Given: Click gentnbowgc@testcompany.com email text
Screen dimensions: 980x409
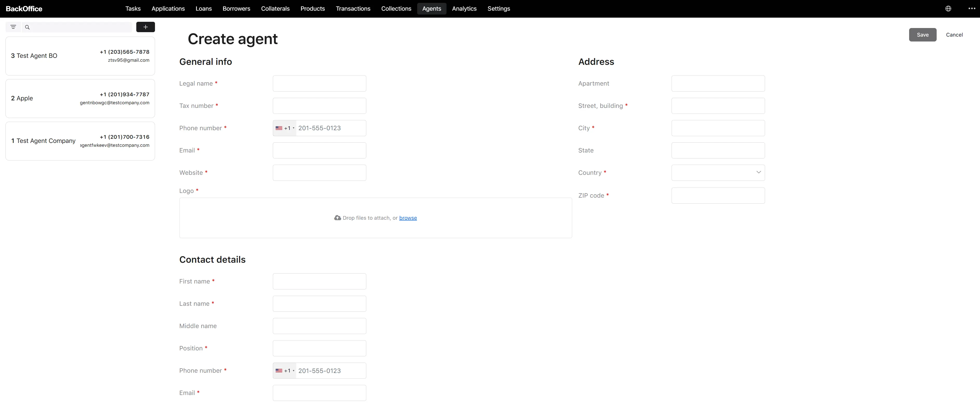Looking at the screenshot, I should point(114,103).
